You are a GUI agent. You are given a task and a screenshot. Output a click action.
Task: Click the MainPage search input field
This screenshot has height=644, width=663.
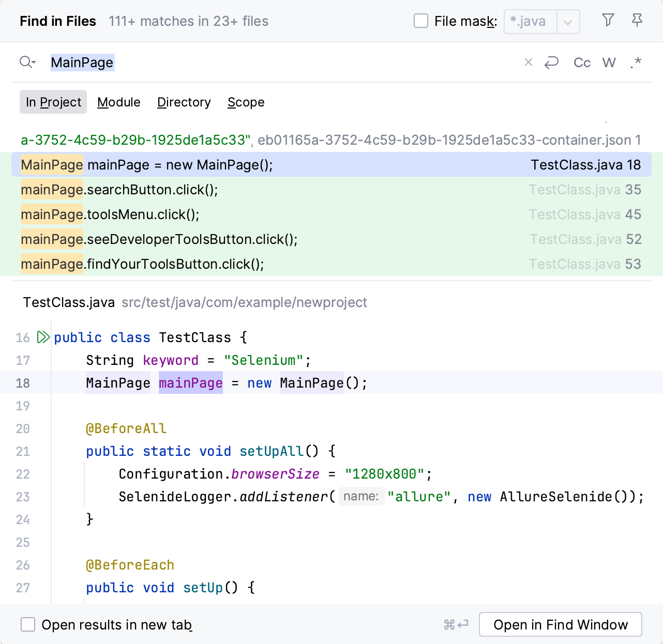(x=284, y=63)
